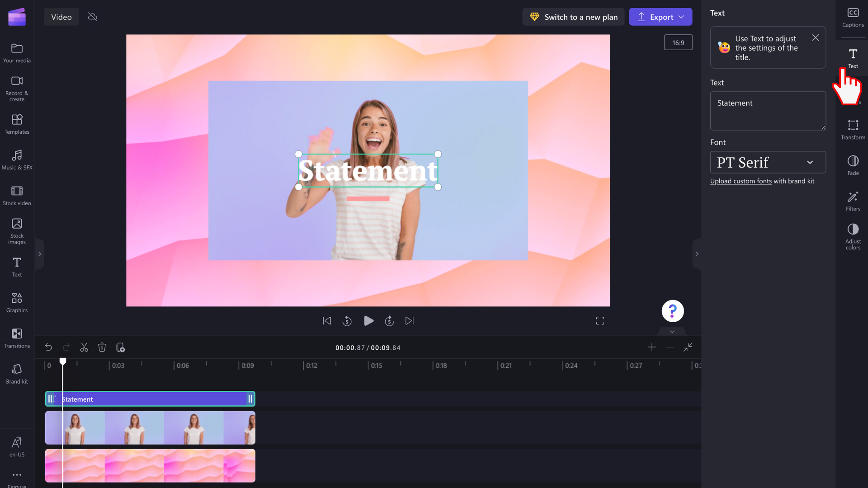The height and width of the screenshot is (488, 868).
Task: Toggle the aspect ratio 16:9 selector
Action: (x=679, y=42)
